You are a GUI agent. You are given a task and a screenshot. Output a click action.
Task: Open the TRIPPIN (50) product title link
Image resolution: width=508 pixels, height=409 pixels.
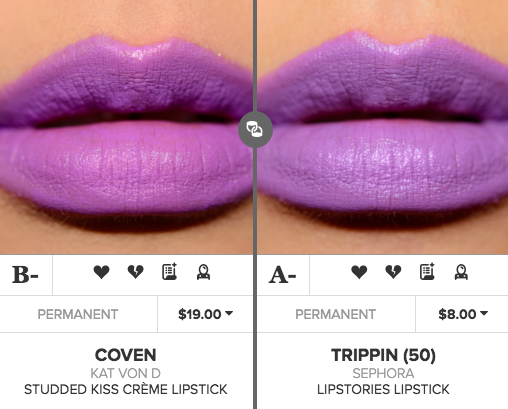(x=383, y=355)
